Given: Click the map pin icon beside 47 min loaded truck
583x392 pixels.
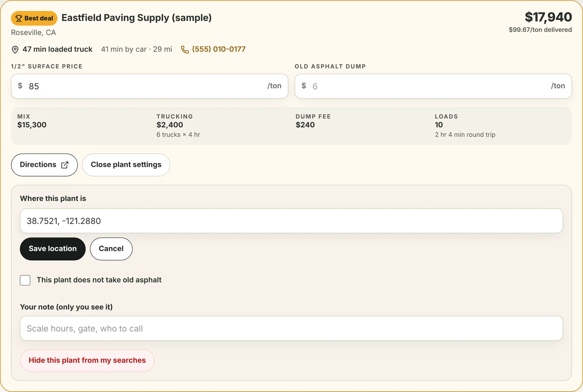Looking at the screenshot, I should point(15,50).
